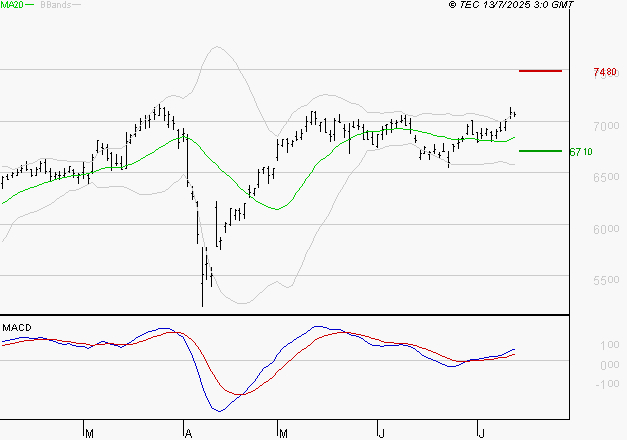
Task: Click the first M (March) month marker
Action: coord(89,433)
